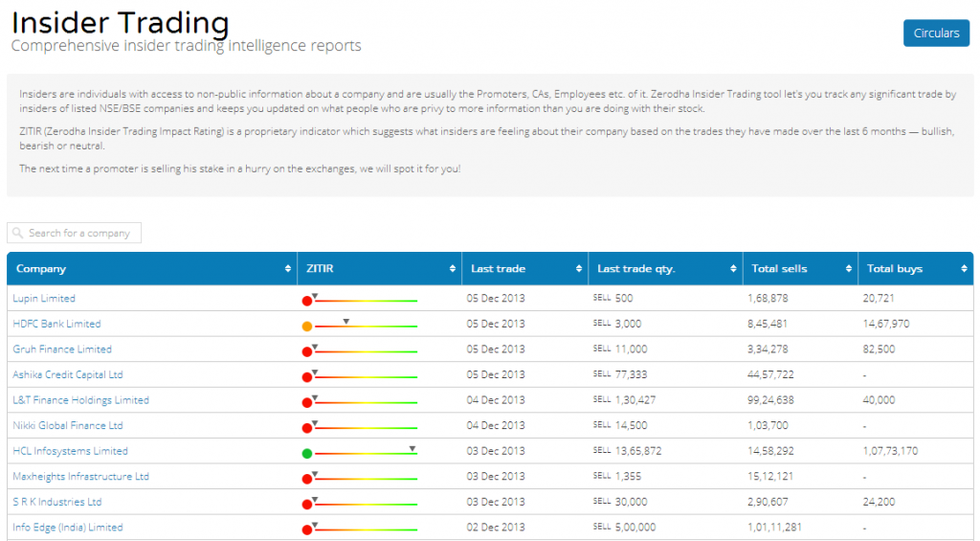Image resolution: width=980 pixels, height=541 pixels.
Task: Select '14,67,970' total buys cell
Action: pyautogui.click(x=886, y=324)
